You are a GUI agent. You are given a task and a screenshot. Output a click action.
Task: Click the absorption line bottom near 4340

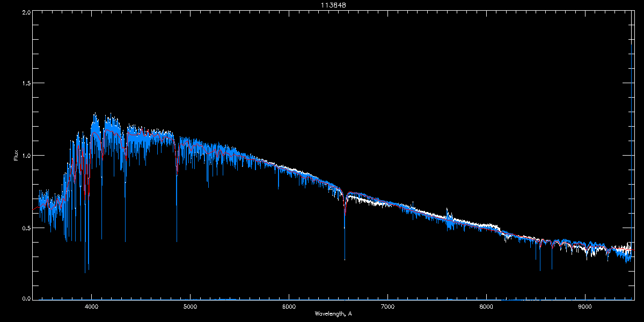click(125, 240)
